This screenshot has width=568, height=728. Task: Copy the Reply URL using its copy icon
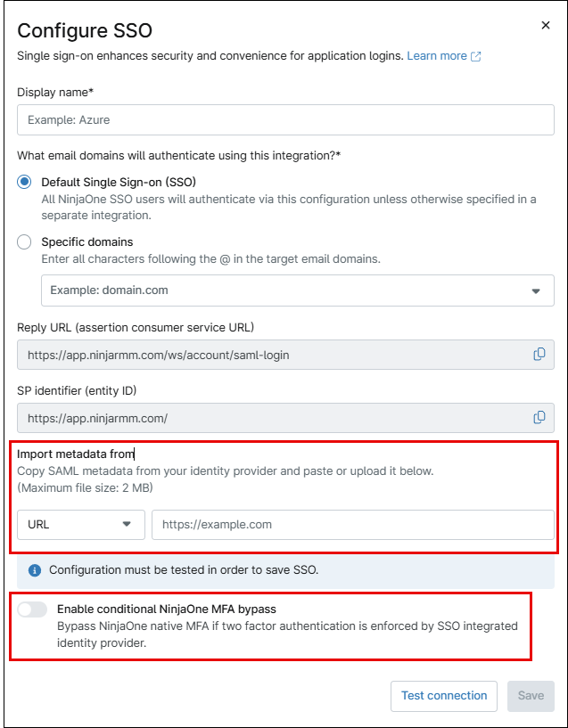click(x=539, y=354)
